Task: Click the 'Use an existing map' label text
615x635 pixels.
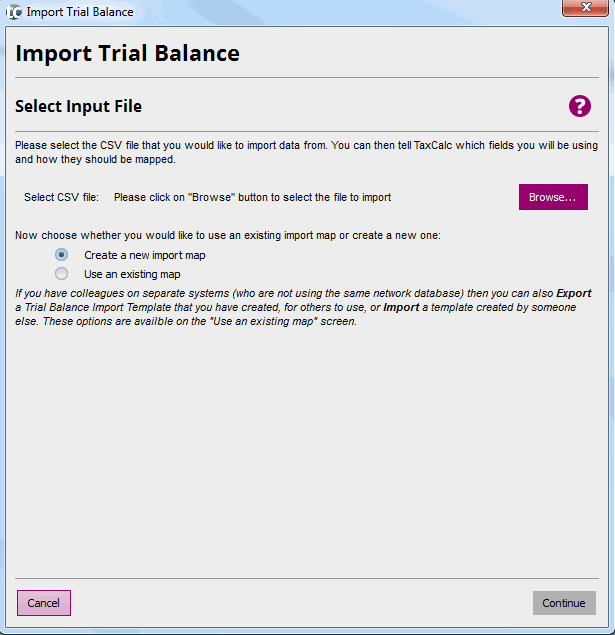Action: coord(132,273)
